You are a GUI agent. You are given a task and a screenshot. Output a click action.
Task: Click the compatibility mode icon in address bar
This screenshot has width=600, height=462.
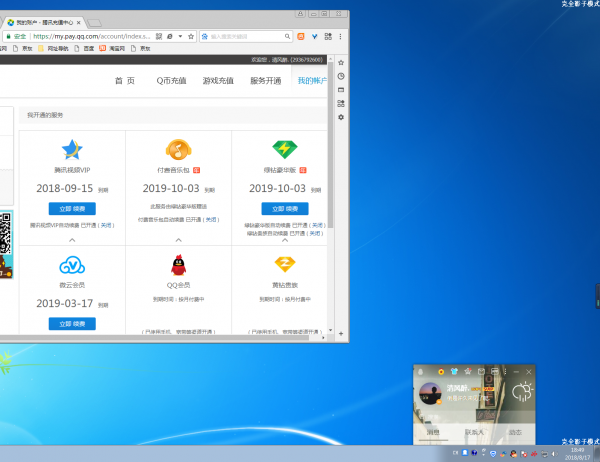coord(170,36)
